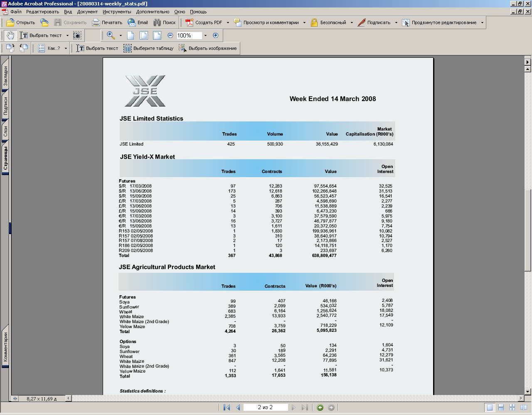This screenshot has height=415, width=532.
Task: Open the Редактировать menu
Action: pyautogui.click(x=42, y=12)
